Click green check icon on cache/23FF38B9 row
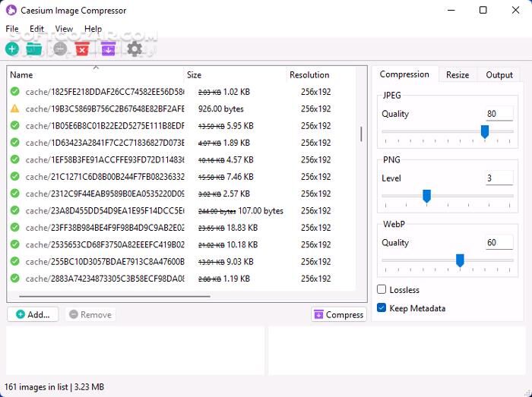The width and height of the screenshot is (532, 397). [x=14, y=227]
